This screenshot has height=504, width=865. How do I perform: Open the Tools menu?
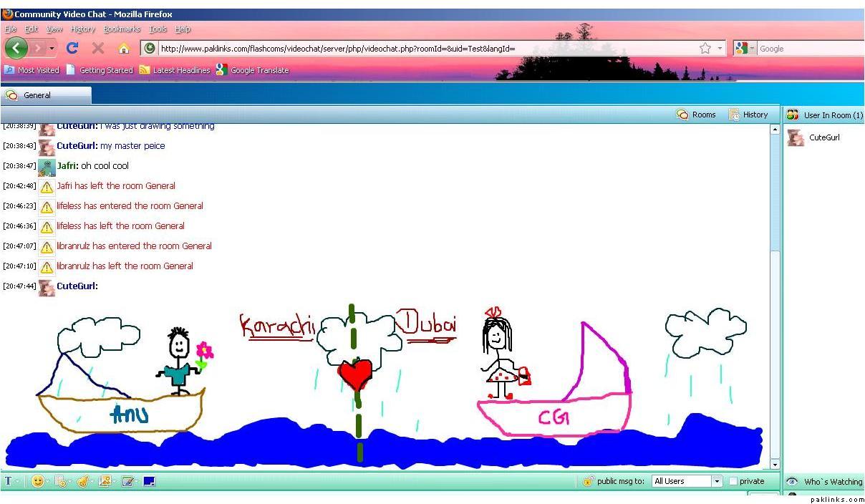pyautogui.click(x=158, y=29)
